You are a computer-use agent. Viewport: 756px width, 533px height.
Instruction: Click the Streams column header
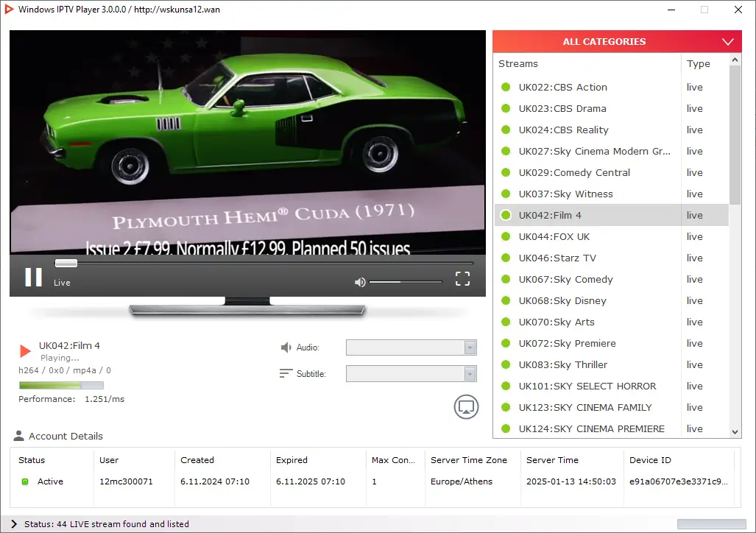(587, 63)
